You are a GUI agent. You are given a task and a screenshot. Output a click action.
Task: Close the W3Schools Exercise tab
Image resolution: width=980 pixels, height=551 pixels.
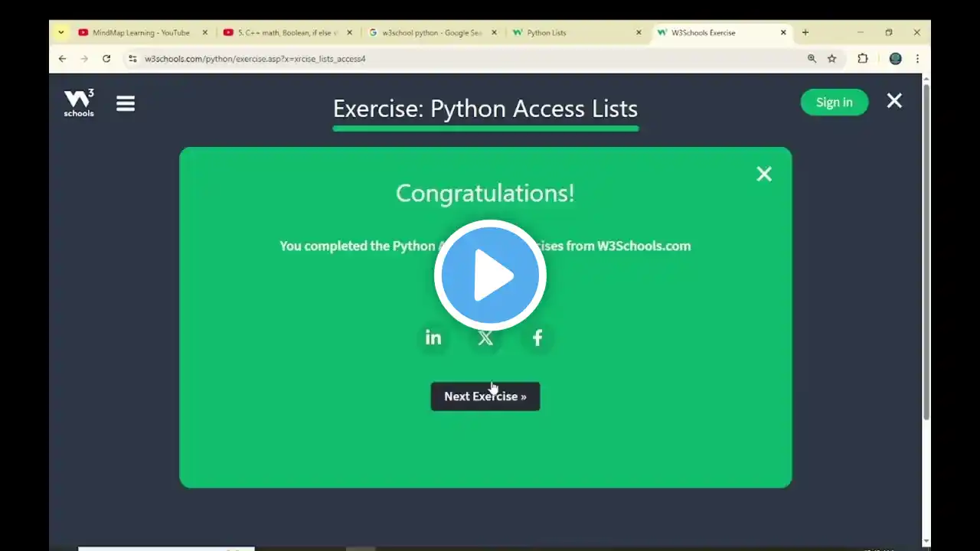pos(783,32)
